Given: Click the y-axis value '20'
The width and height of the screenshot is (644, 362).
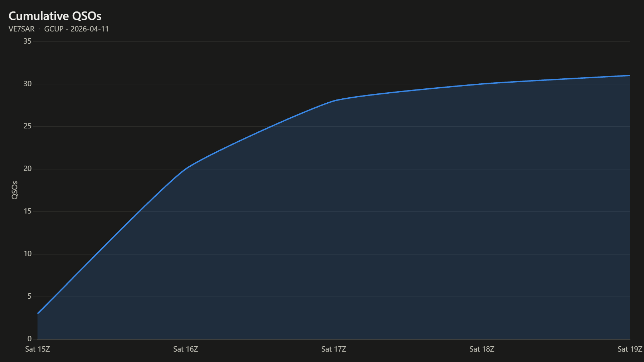Looking at the screenshot, I should coord(28,168).
